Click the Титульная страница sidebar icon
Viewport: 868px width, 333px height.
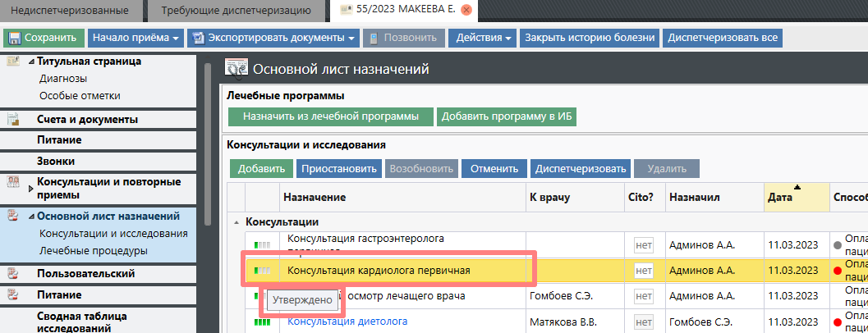click(13, 62)
